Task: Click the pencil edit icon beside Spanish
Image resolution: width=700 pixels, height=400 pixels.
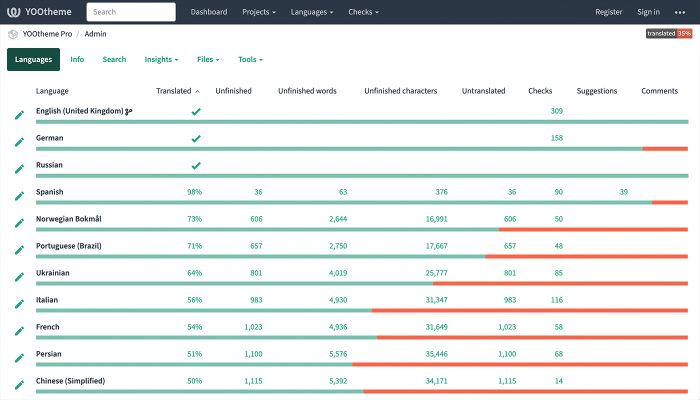Action: 19,196
